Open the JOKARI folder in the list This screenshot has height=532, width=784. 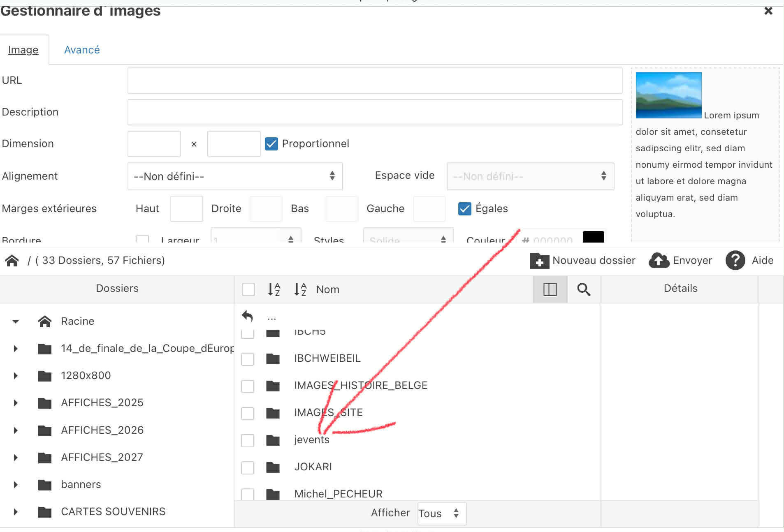pyautogui.click(x=313, y=467)
